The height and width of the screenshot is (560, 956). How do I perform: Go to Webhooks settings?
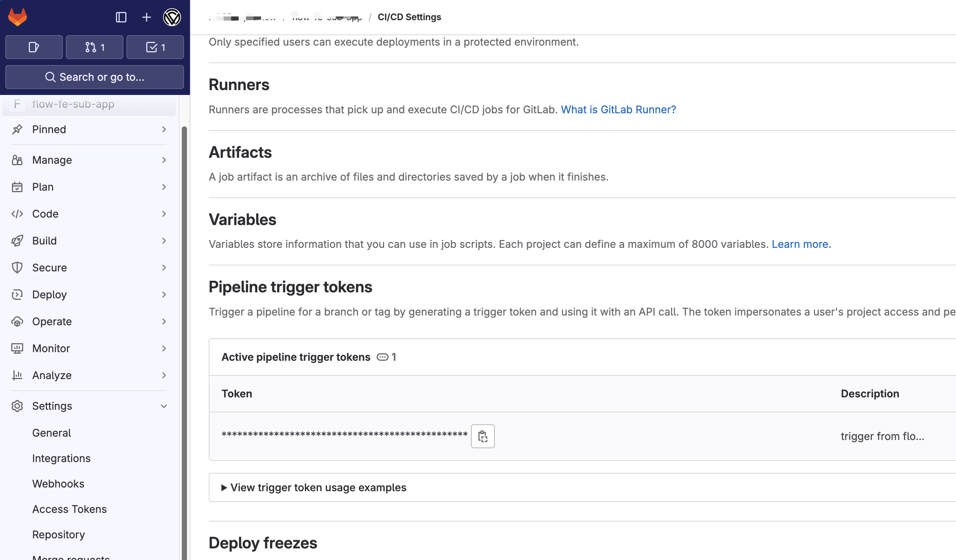pyautogui.click(x=58, y=484)
